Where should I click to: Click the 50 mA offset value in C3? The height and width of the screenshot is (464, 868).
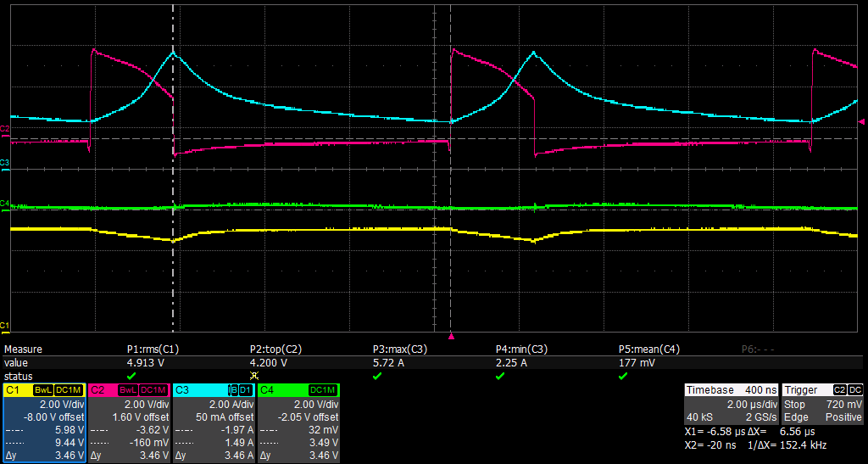click(x=225, y=416)
